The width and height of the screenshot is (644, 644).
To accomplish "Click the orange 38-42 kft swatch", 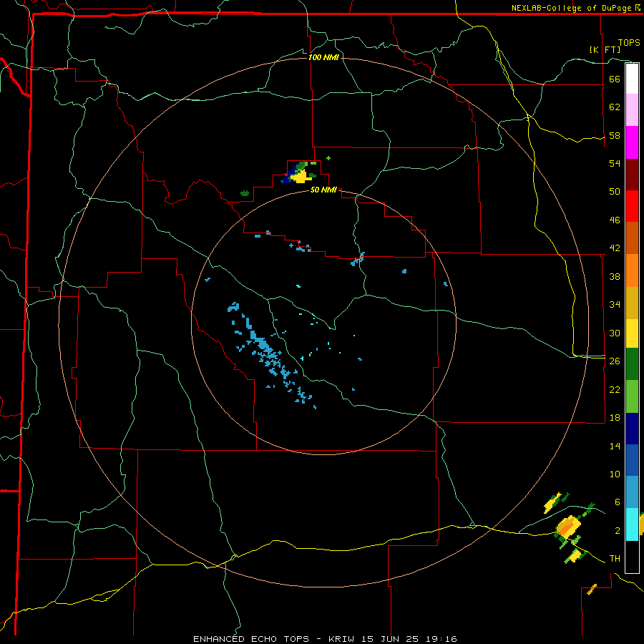I will (632, 270).
